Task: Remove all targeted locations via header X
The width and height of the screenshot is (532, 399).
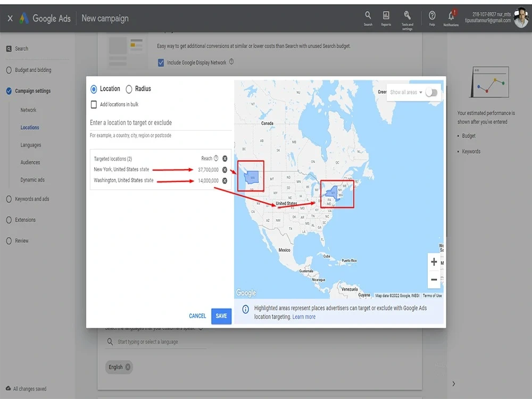Action: [x=225, y=159]
